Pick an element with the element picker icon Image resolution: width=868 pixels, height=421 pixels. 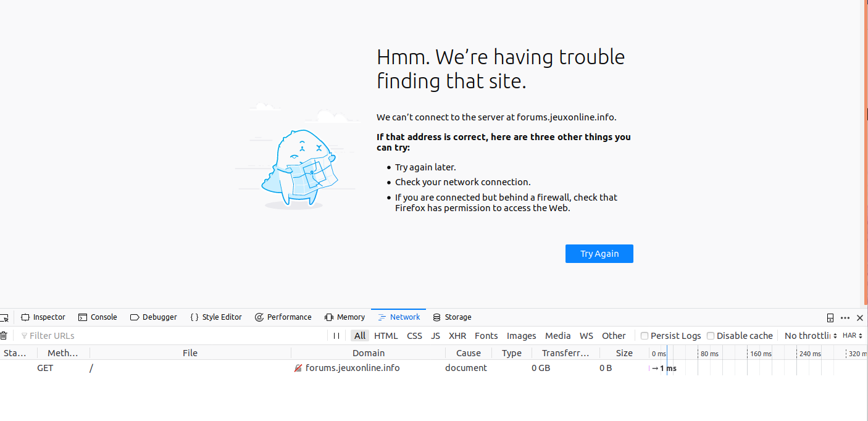point(4,318)
